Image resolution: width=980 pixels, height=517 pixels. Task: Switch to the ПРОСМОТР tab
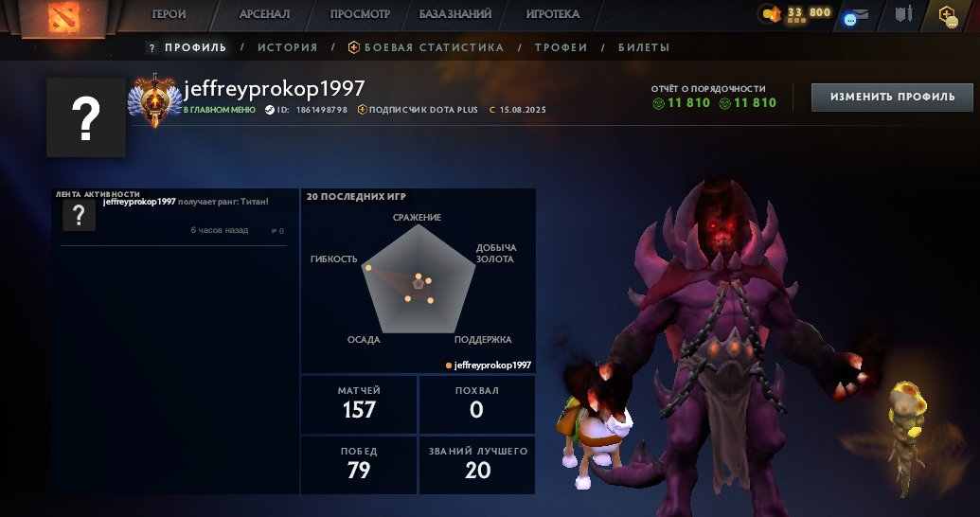(360, 14)
